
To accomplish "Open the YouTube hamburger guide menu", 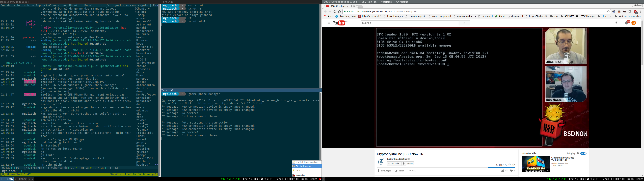I will click(x=329, y=23).
